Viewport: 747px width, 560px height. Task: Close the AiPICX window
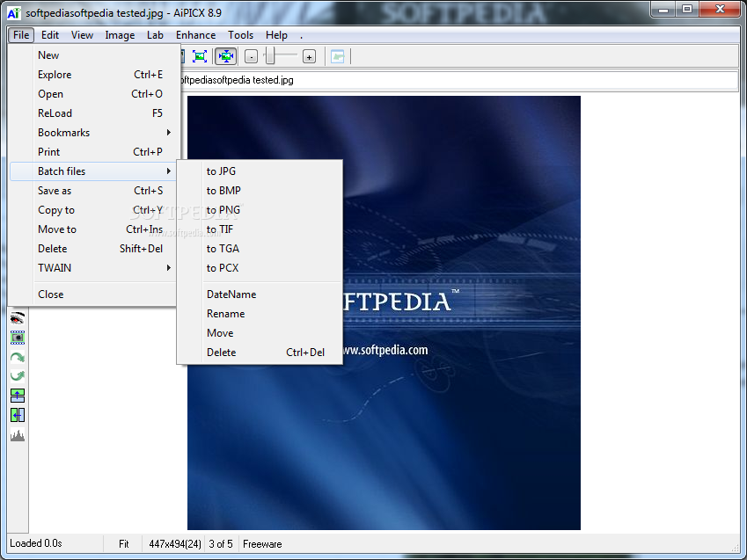point(720,9)
